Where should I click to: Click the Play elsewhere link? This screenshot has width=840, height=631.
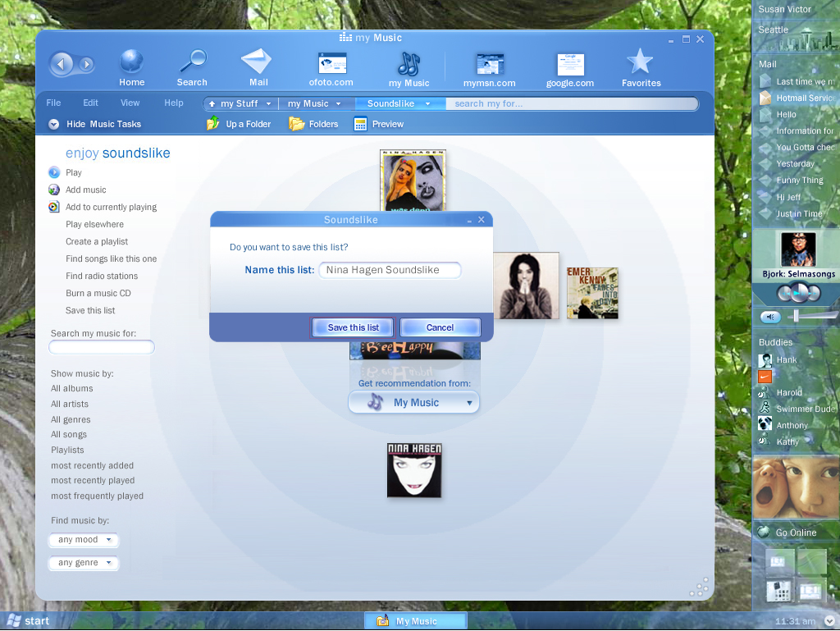(95, 225)
